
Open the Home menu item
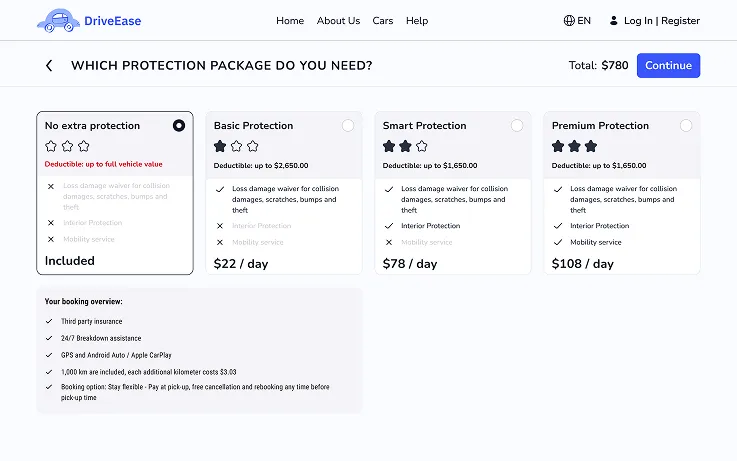[290, 20]
